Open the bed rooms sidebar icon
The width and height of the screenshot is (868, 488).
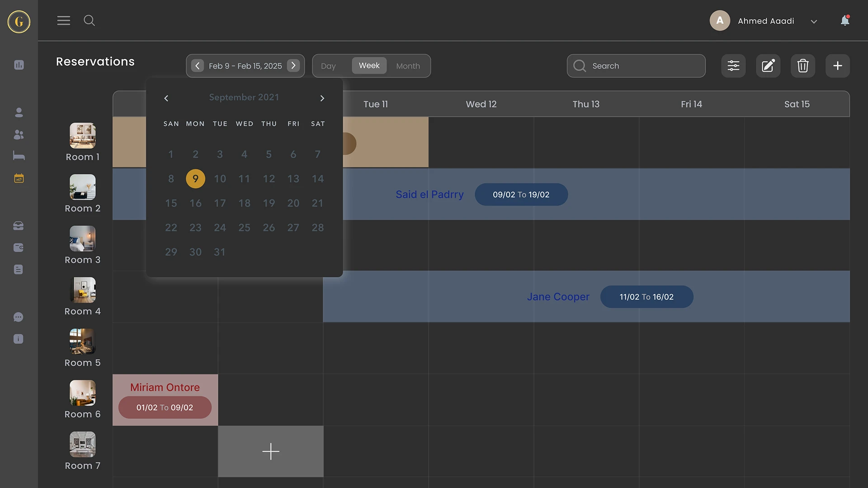tap(19, 156)
